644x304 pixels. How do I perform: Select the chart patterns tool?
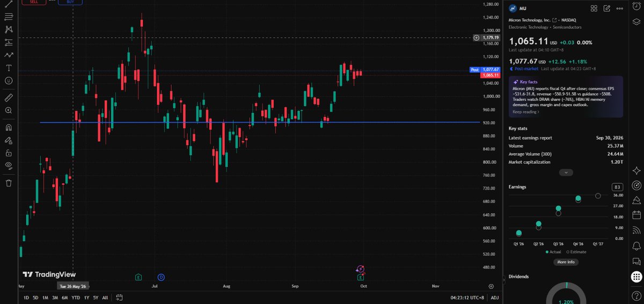[x=9, y=30]
